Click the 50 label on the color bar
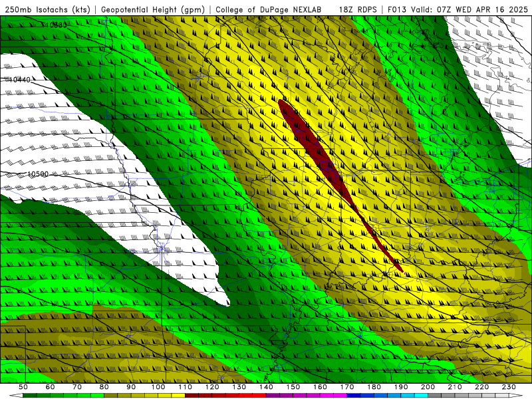This screenshot has width=532, height=399. coord(23,387)
